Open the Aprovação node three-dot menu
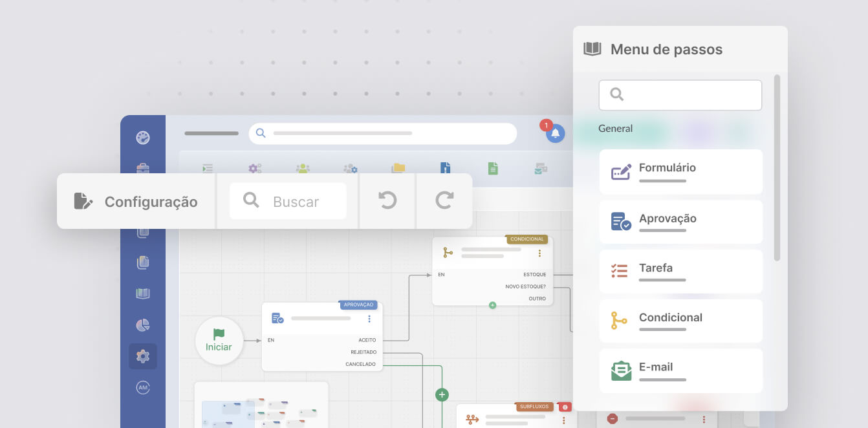This screenshot has height=428, width=868. point(369,319)
